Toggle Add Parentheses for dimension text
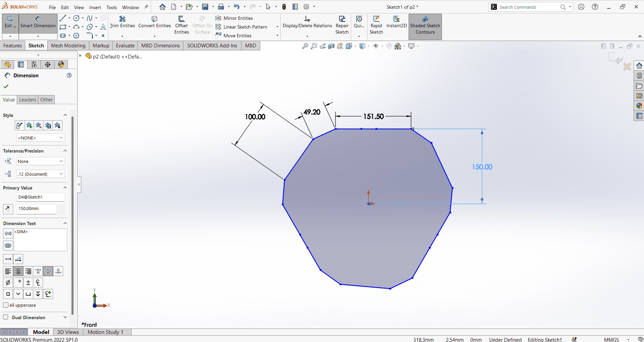 [x=8, y=233]
